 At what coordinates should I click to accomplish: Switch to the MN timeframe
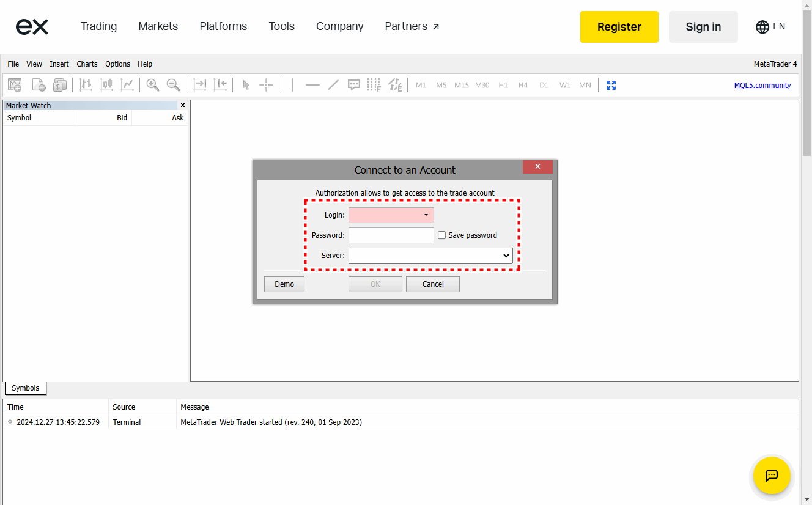(585, 85)
